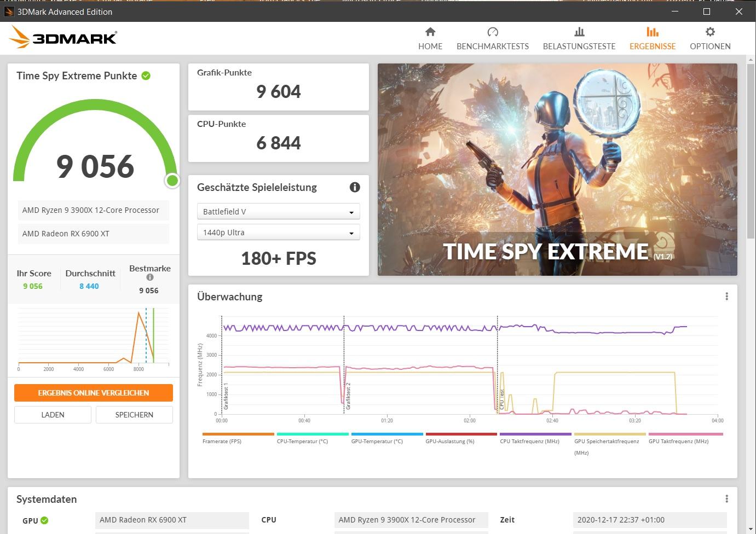Click the 3DMark logo in header

click(x=63, y=37)
